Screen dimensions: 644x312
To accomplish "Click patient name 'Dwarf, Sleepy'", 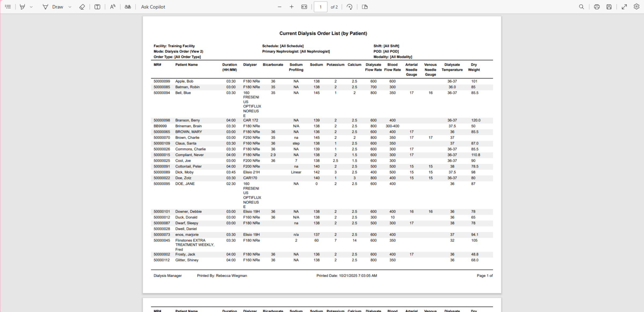I will tap(187, 223).
